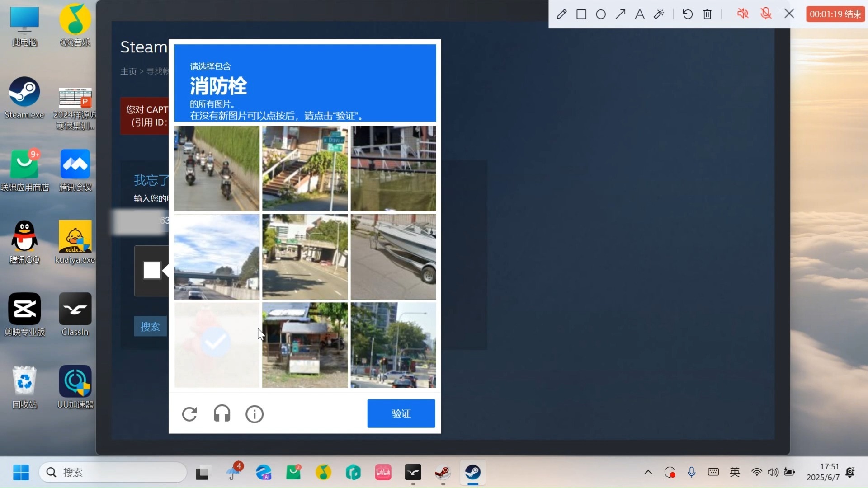Select the arrow annotation tool

pos(620,14)
